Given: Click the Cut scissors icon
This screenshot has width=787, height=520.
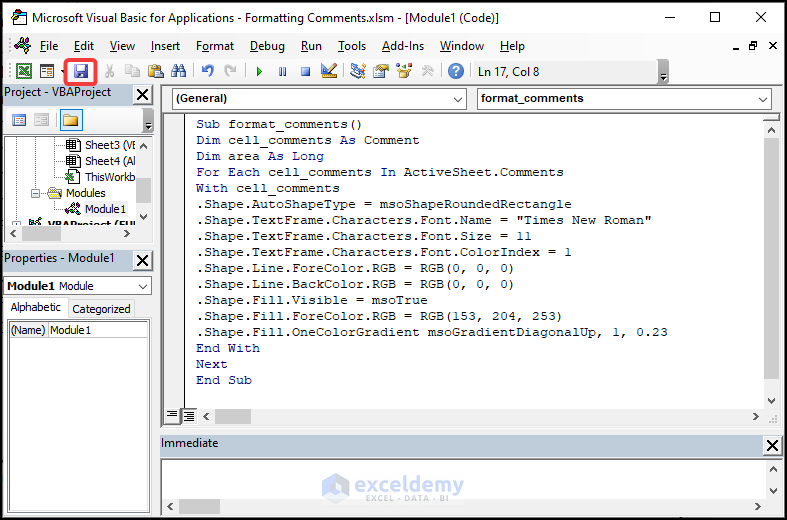Looking at the screenshot, I should 109,72.
